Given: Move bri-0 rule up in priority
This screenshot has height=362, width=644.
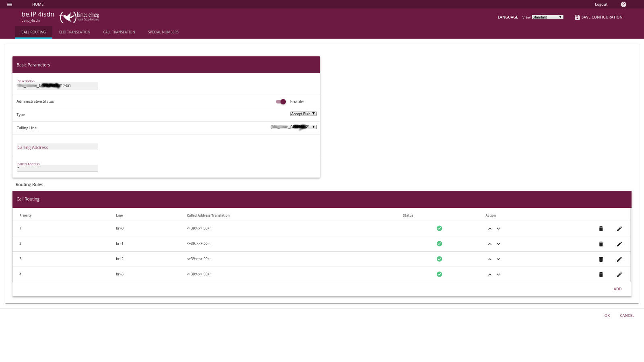Looking at the screenshot, I should point(490,229).
